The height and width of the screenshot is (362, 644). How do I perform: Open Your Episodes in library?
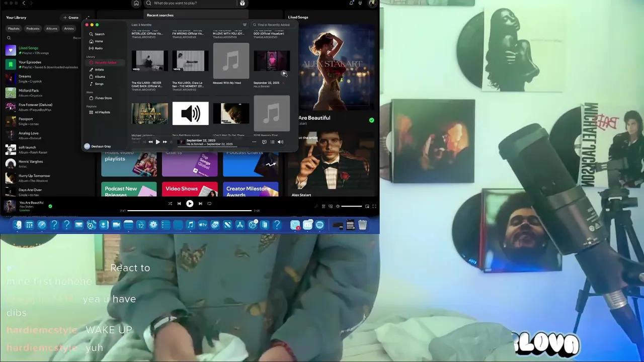(x=42, y=64)
